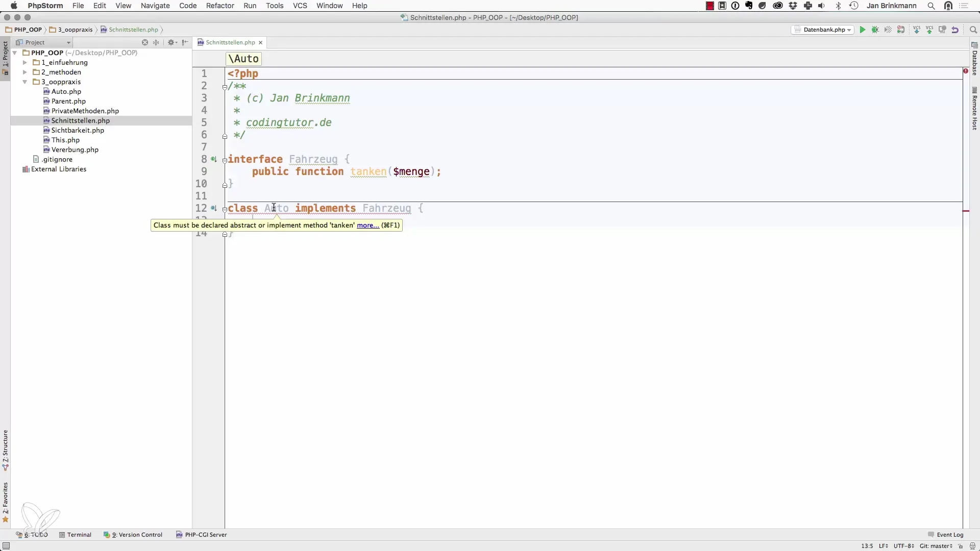Open the Project view selector dropdown
Screen dimensions: 980x551
click(x=43, y=42)
